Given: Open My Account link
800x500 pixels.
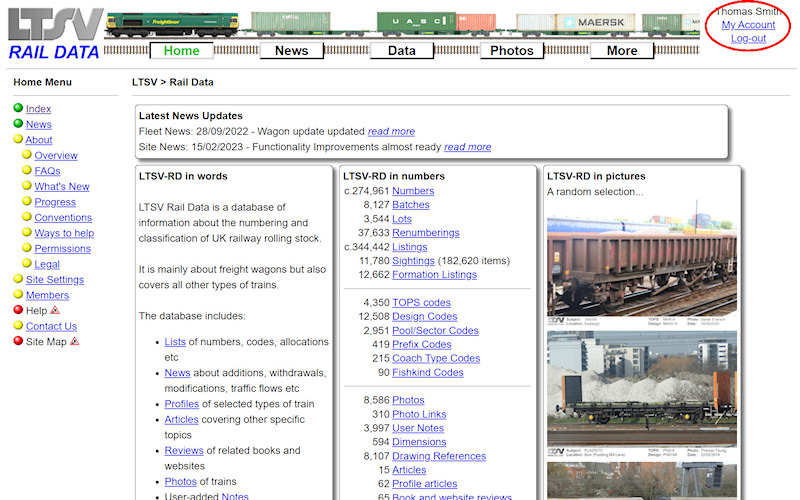Looking at the screenshot, I should click(748, 25).
